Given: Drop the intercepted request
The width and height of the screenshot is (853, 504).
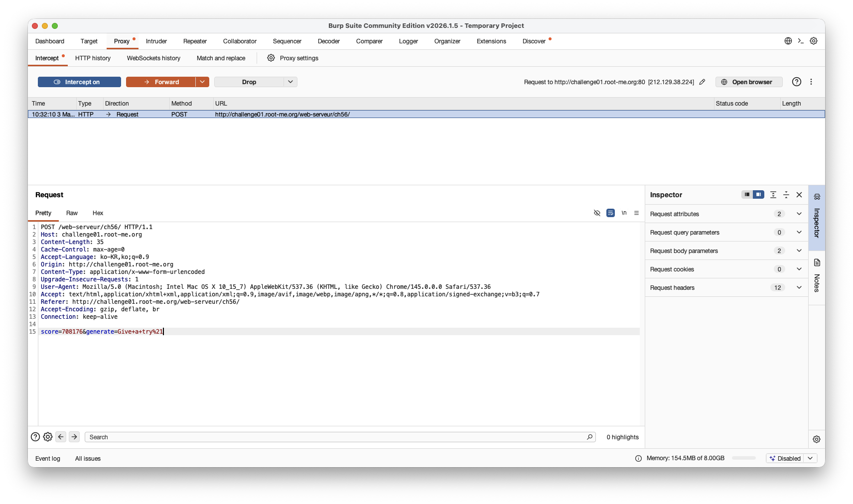Looking at the screenshot, I should tap(249, 82).
